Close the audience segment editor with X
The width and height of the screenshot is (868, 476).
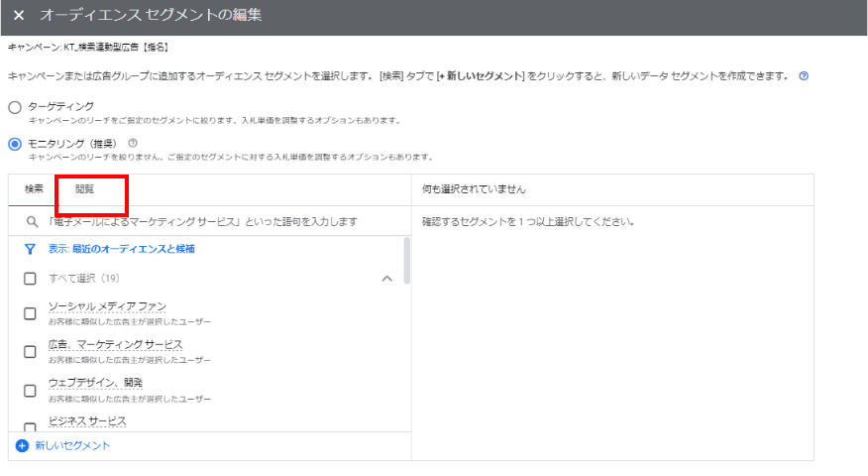pyautogui.click(x=18, y=16)
